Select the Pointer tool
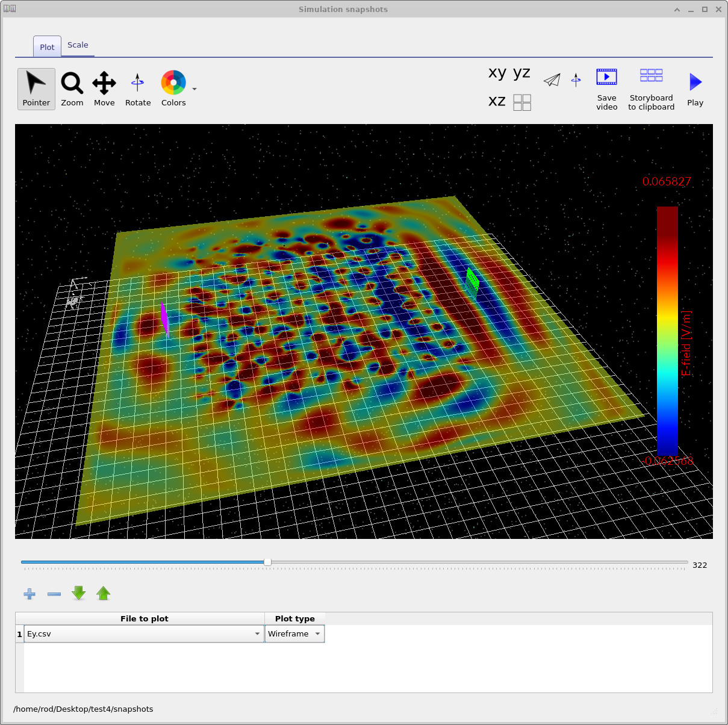 36,89
